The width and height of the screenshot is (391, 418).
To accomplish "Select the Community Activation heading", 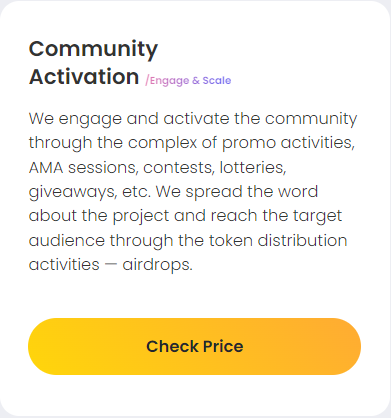I will pos(93,63).
